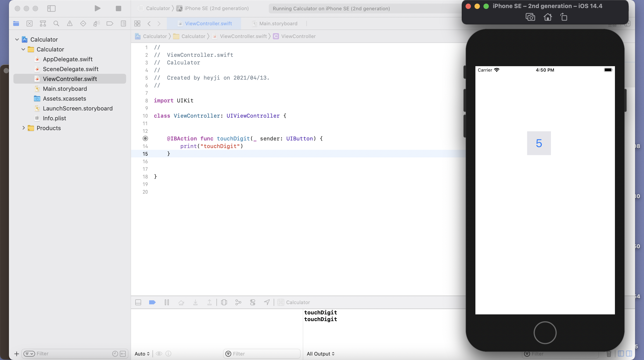Open the All Output dropdown

[320, 354]
